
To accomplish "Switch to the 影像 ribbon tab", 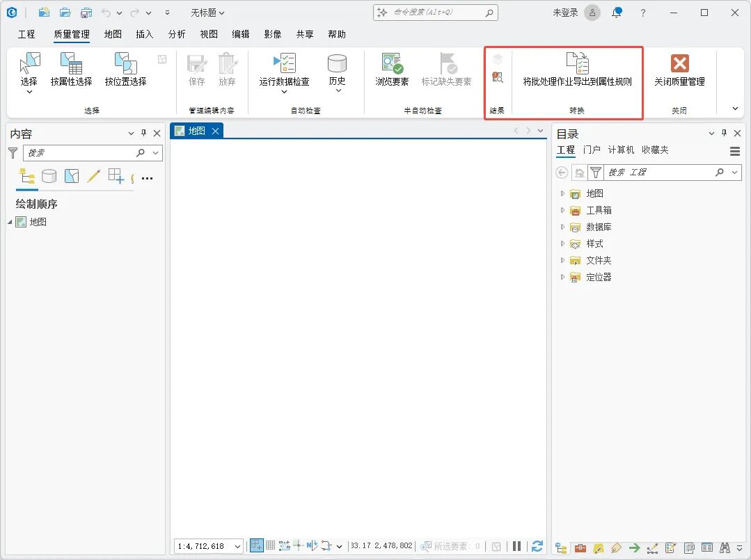I will tap(273, 34).
